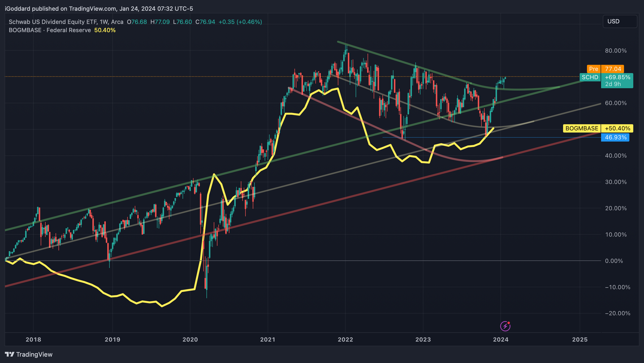644x363 pixels.
Task: Click the 2d 9h countdown under SCHD label
Action: pos(613,84)
